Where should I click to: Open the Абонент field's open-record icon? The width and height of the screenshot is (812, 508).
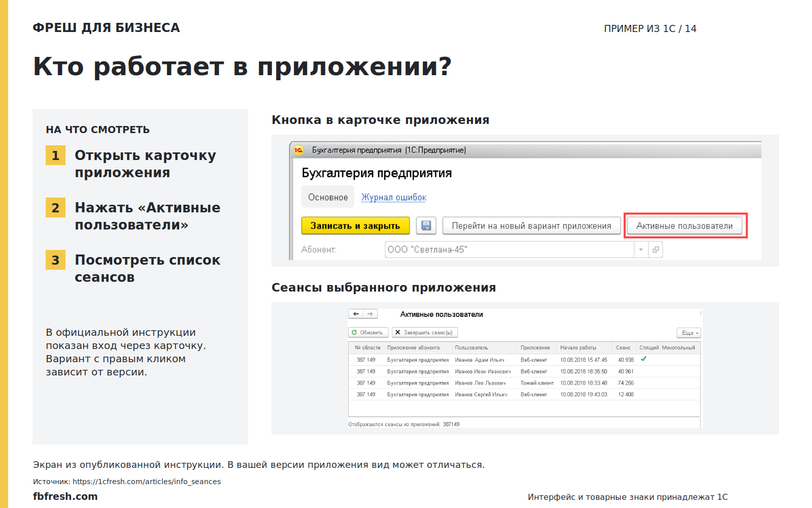pyautogui.click(x=656, y=249)
